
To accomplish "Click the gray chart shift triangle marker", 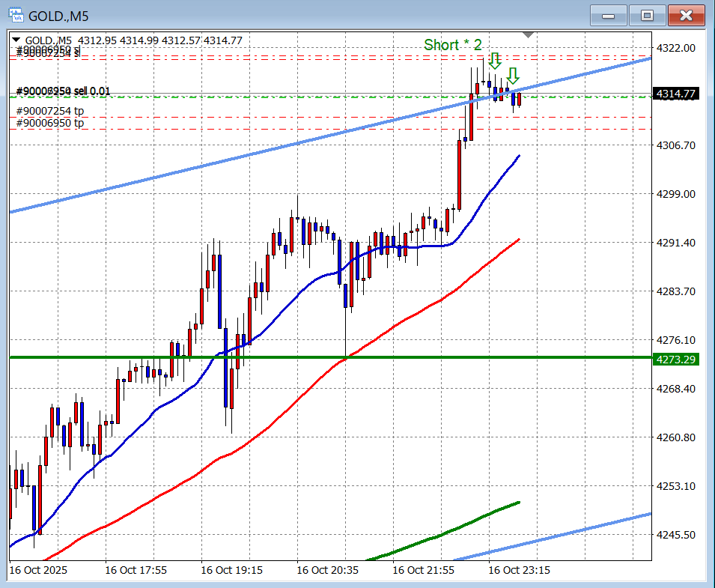I will tap(529, 35).
